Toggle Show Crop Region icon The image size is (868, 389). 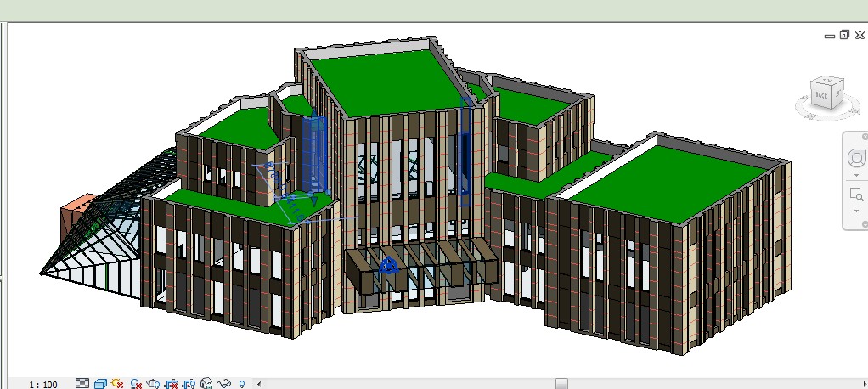(x=189, y=383)
